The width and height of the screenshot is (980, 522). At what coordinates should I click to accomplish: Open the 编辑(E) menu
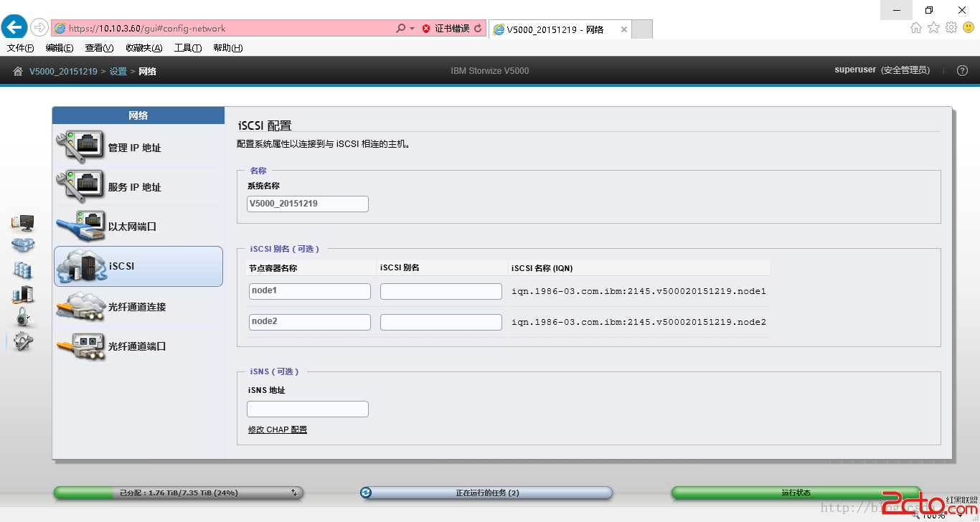(60, 48)
